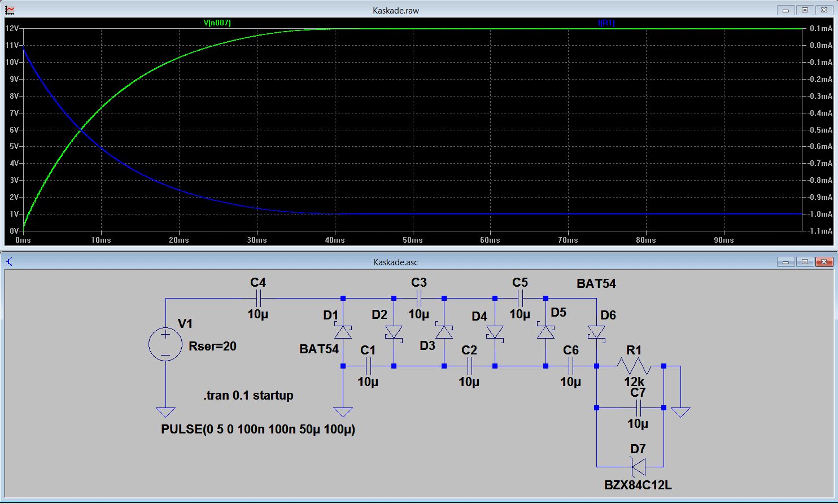Select the C3 capacitor symbol
Screen dimensions: 838x504
tap(419, 298)
